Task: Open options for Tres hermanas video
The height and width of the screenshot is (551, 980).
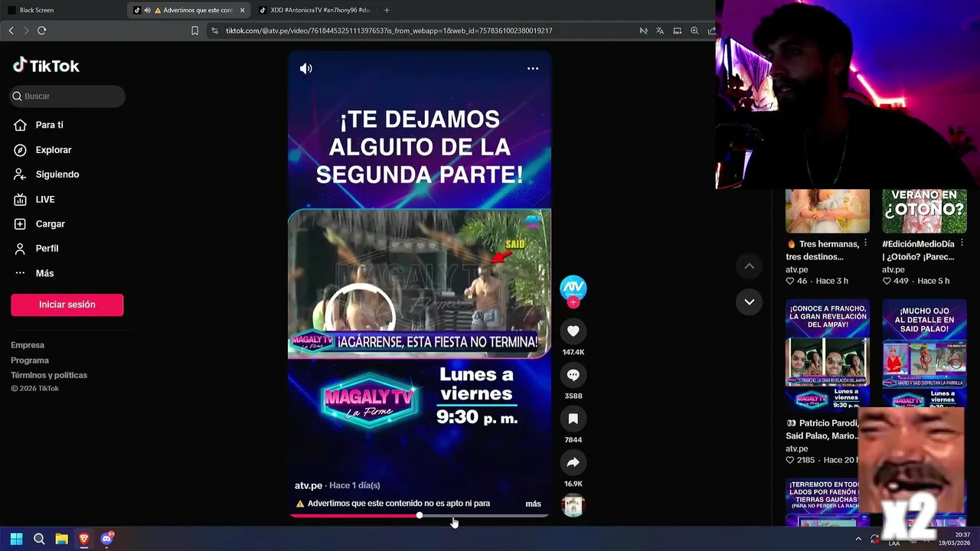Action: (866, 243)
